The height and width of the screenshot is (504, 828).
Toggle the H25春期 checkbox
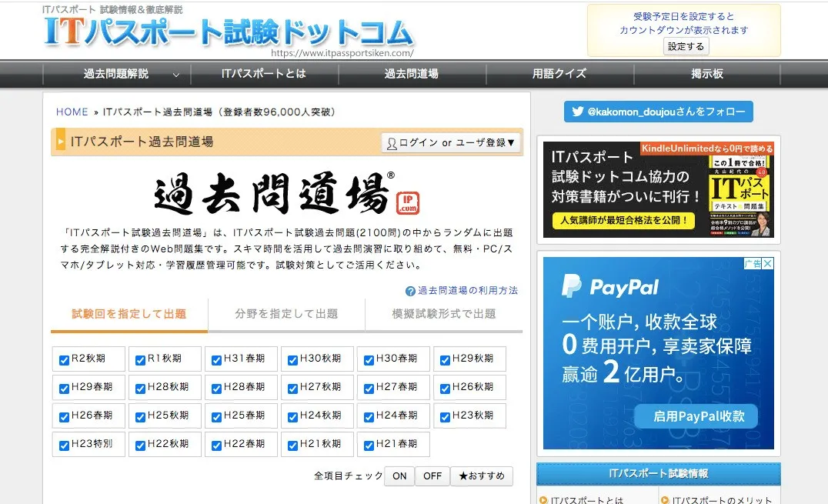[x=216, y=417]
